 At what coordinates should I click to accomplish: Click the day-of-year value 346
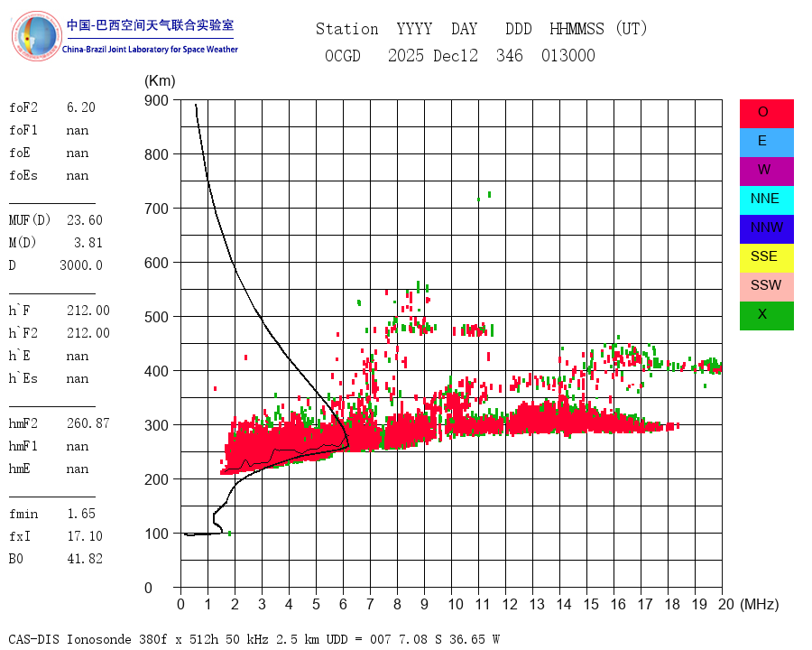(510, 56)
